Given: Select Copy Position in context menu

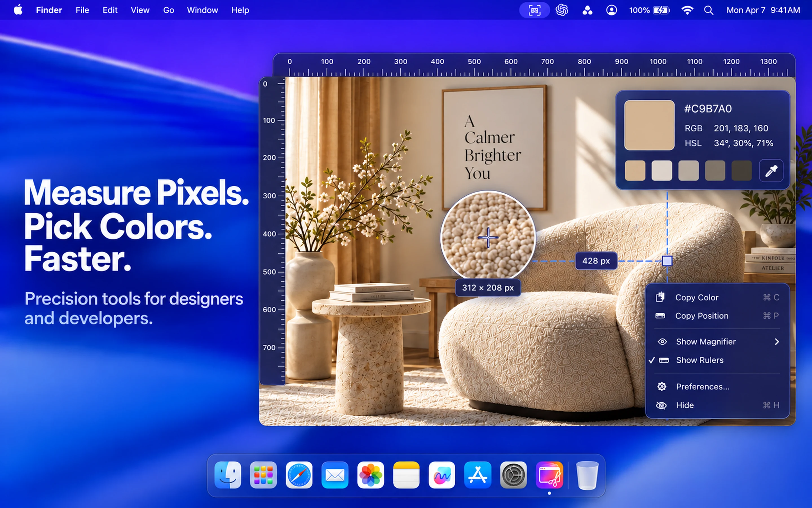Looking at the screenshot, I should (717, 316).
